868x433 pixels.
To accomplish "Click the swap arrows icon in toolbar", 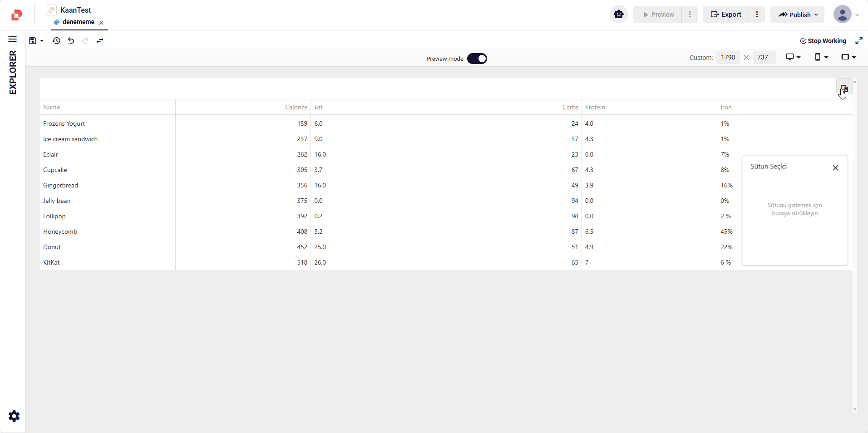I will click(x=100, y=41).
